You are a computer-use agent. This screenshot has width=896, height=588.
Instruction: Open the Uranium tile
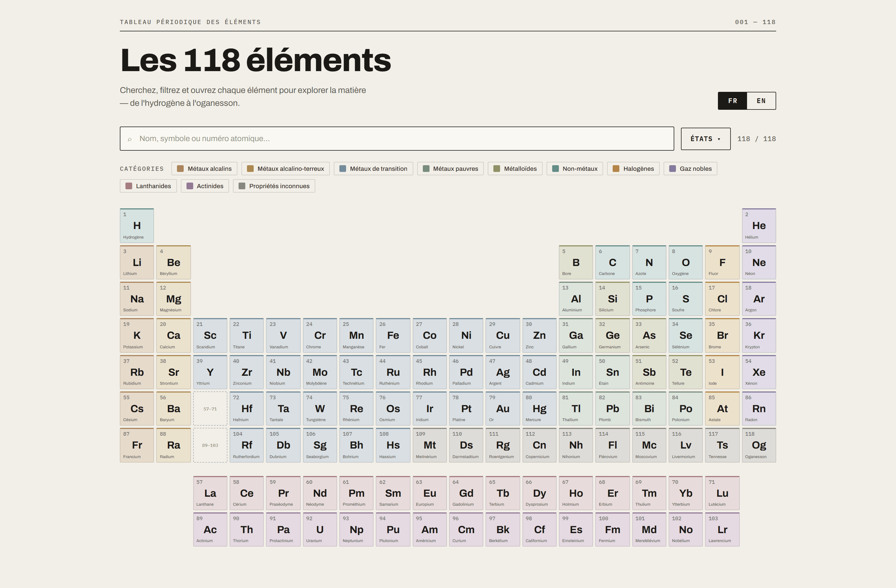(320, 530)
